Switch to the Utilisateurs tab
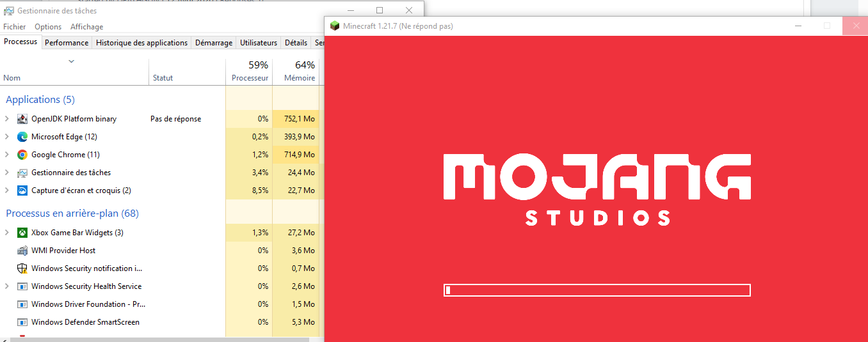Image resolution: width=868 pixels, height=342 pixels. (x=259, y=43)
